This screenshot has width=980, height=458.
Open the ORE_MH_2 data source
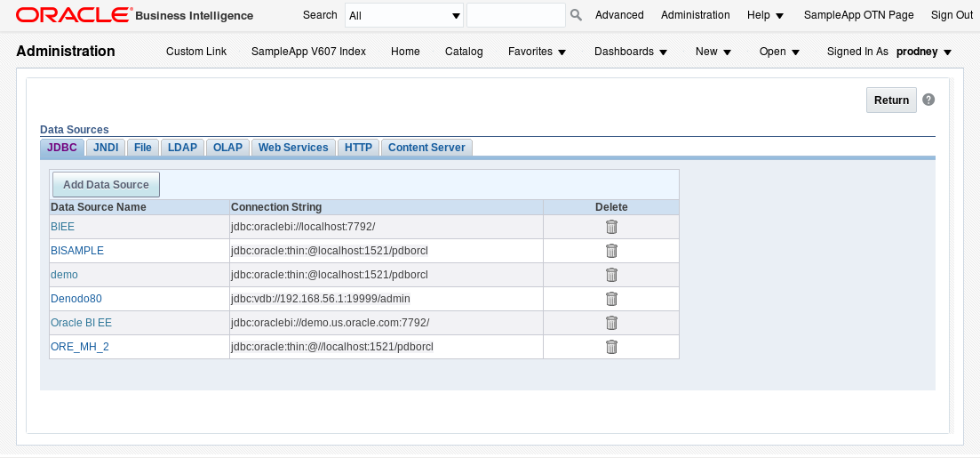(x=80, y=347)
